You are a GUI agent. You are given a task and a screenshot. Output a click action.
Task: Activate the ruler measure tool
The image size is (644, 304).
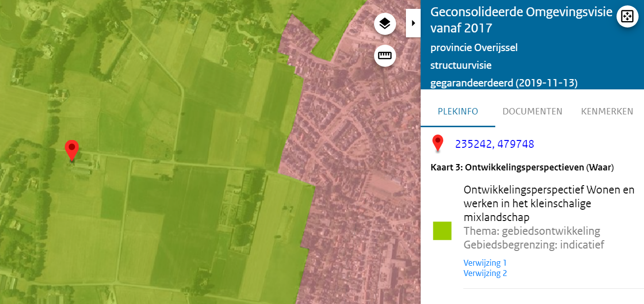(x=385, y=55)
